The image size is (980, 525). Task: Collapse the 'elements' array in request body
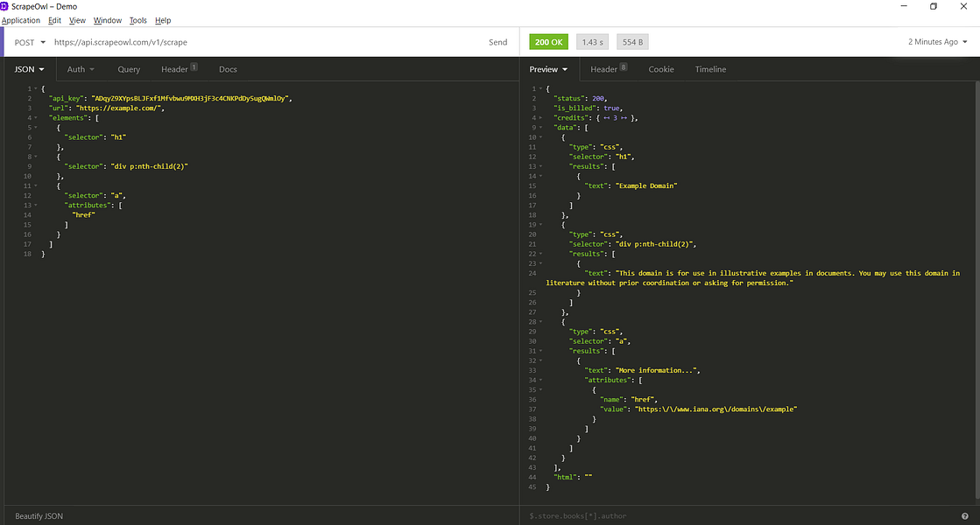(x=36, y=118)
